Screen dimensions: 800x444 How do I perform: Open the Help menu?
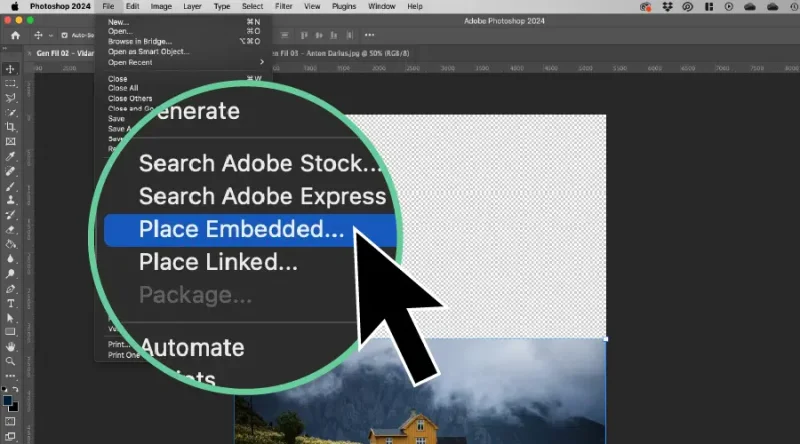[415, 7]
